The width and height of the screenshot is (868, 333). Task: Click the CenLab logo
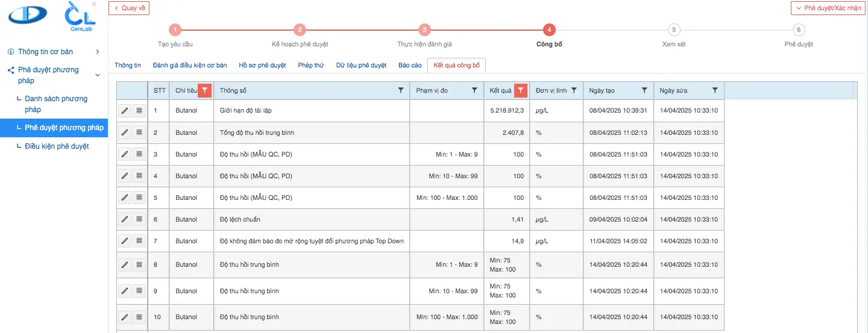tap(80, 16)
